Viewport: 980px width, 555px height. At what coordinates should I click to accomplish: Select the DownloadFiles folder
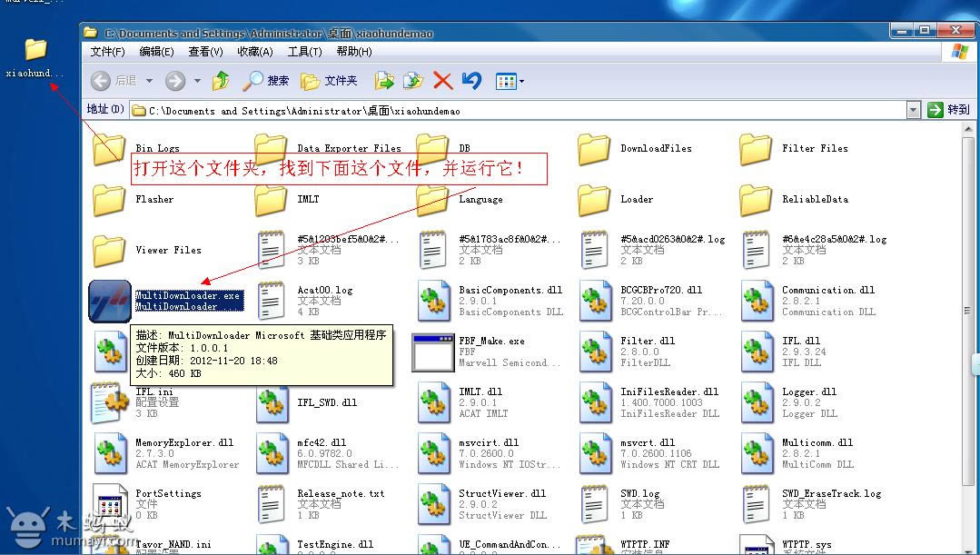pyautogui.click(x=595, y=149)
